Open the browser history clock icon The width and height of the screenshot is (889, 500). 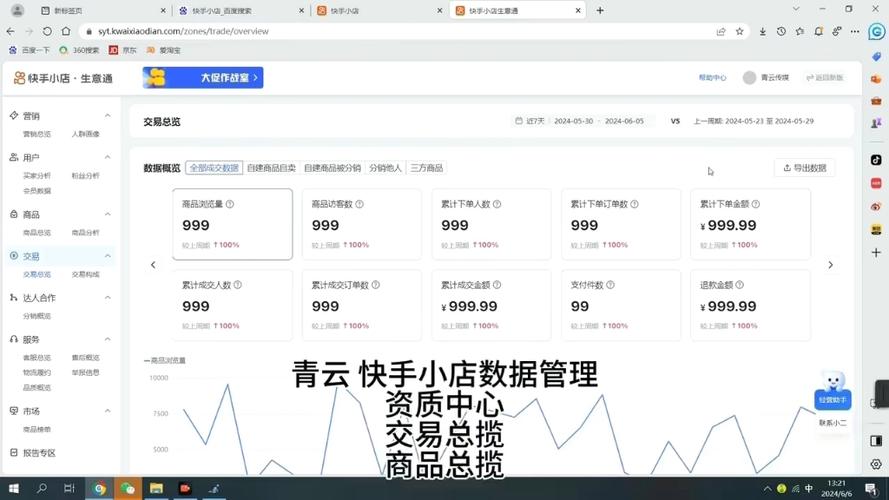781,31
